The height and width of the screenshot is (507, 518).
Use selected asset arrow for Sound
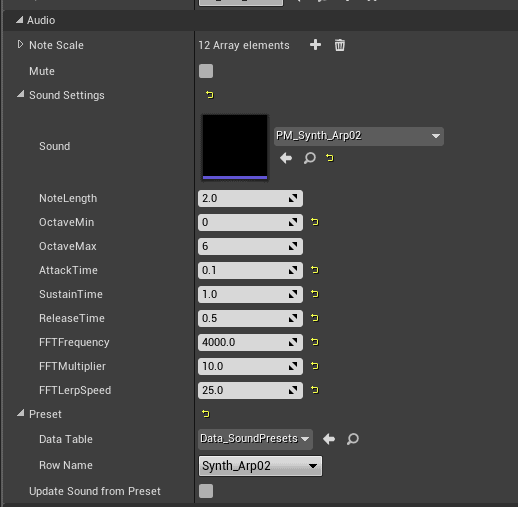(286, 158)
